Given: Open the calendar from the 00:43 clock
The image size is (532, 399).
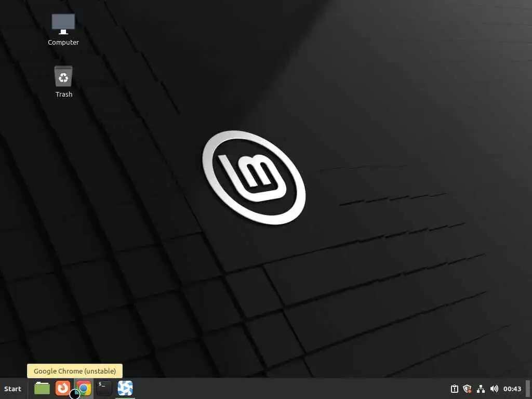Looking at the screenshot, I should click(512, 389).
